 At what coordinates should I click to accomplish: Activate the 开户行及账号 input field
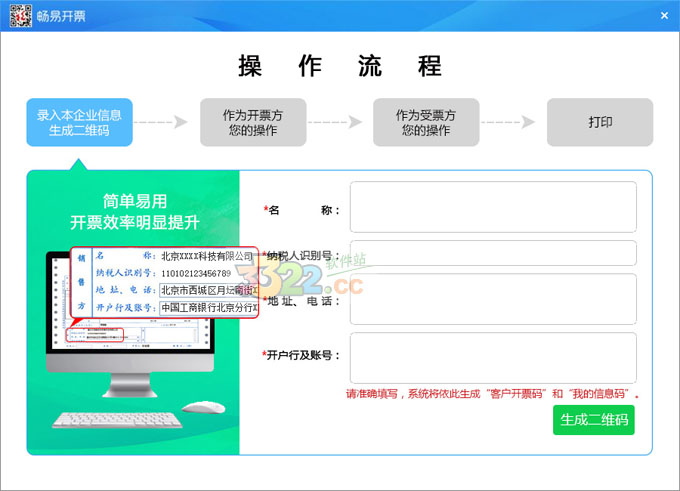click(493, 357)
